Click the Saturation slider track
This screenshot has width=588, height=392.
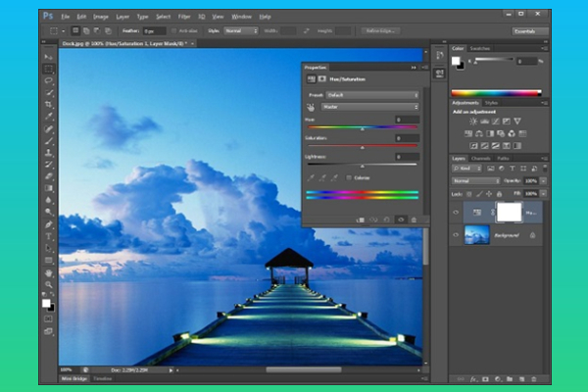363,147
